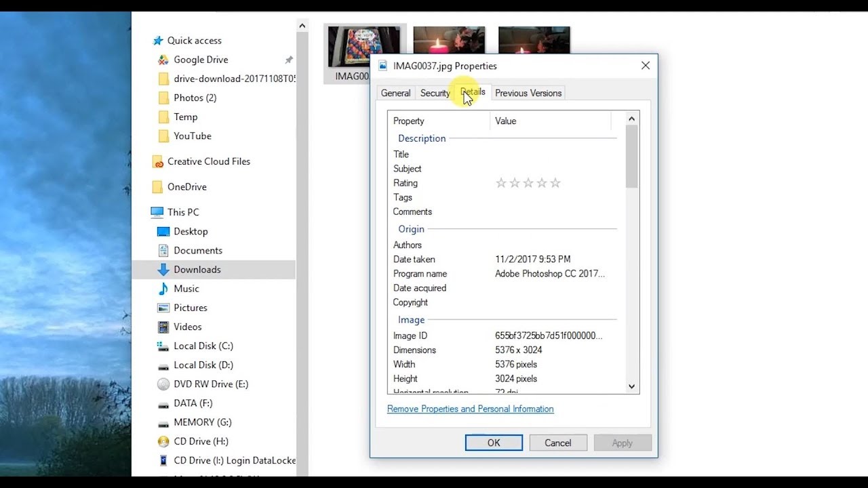Click the Music note icon
The image size is (868, 488).
coord(163,288)
